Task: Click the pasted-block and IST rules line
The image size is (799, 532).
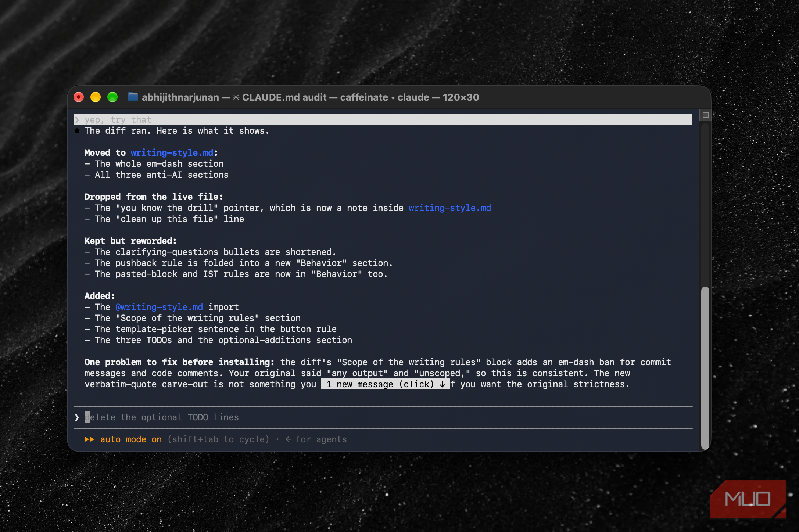Action: tap(236, 274)
